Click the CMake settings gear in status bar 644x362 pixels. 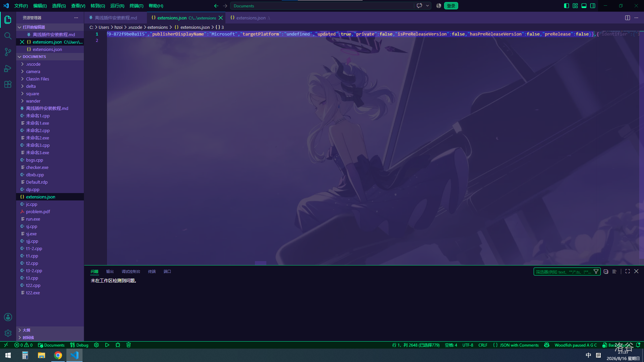click(96, 345)
